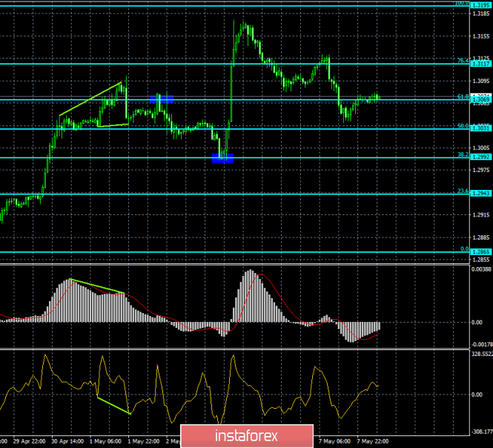Click the 1.3155 price axis value

pos(481,36)
